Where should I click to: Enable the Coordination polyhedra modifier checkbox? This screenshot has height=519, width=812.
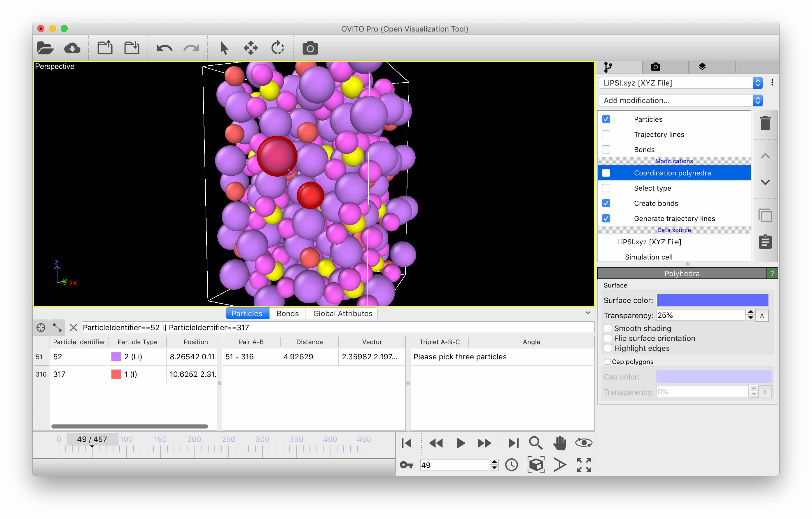click(x=606, y=173)
